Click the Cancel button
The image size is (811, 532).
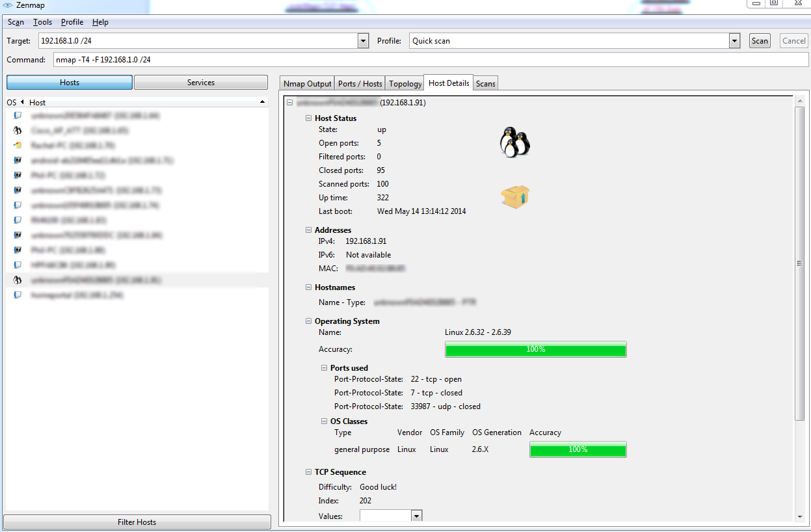click(794, 41)
